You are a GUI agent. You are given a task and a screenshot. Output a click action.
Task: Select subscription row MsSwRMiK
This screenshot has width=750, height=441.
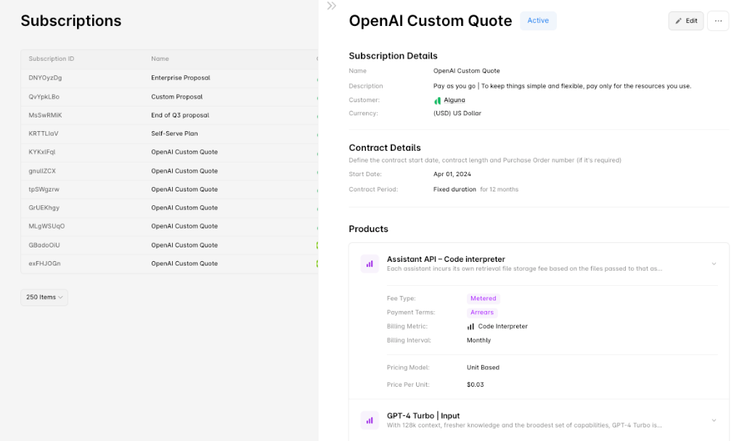[169, 115]
